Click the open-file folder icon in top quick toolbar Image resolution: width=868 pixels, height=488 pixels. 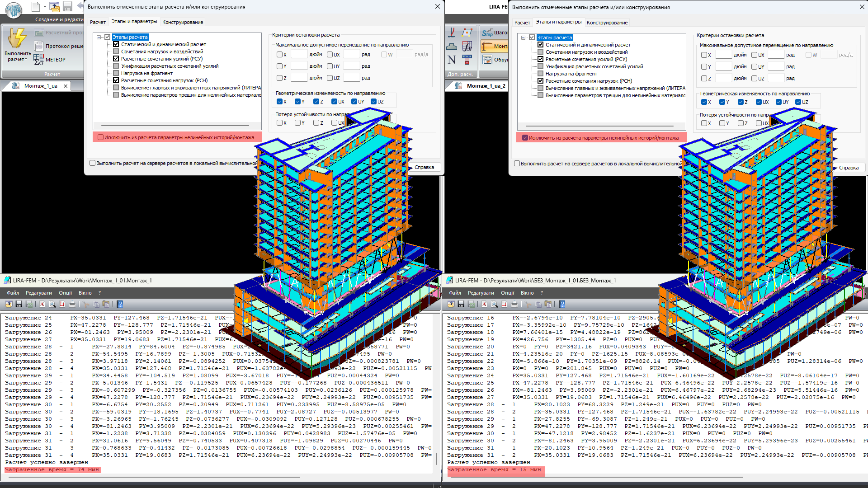tap(55, 7)
